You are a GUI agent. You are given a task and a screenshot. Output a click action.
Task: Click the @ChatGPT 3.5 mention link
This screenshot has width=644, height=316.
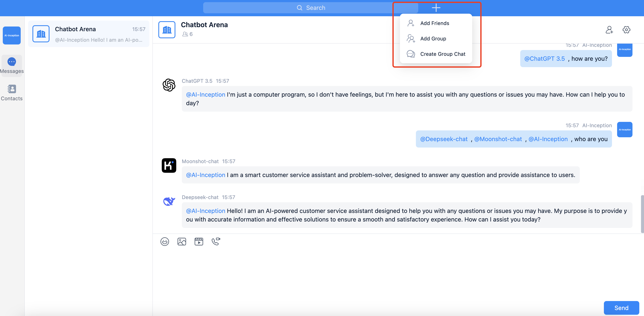click(544, 59)
